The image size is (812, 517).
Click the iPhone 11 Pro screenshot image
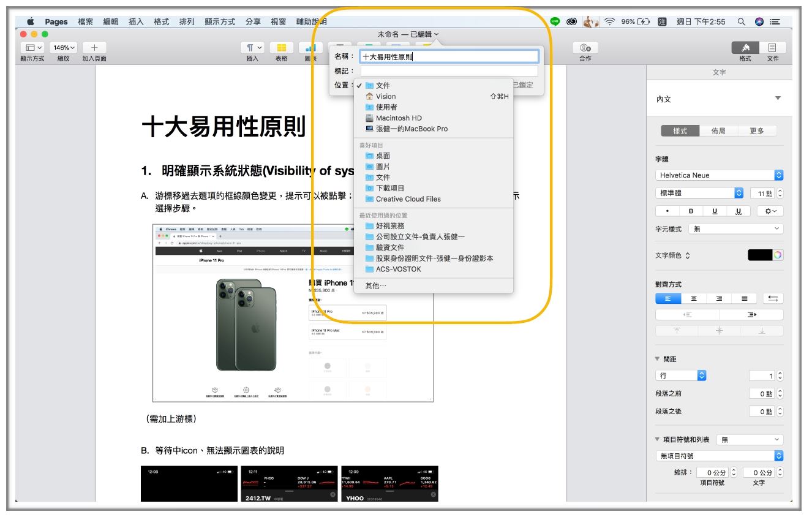pyautogui.click(x=293, y=313)
